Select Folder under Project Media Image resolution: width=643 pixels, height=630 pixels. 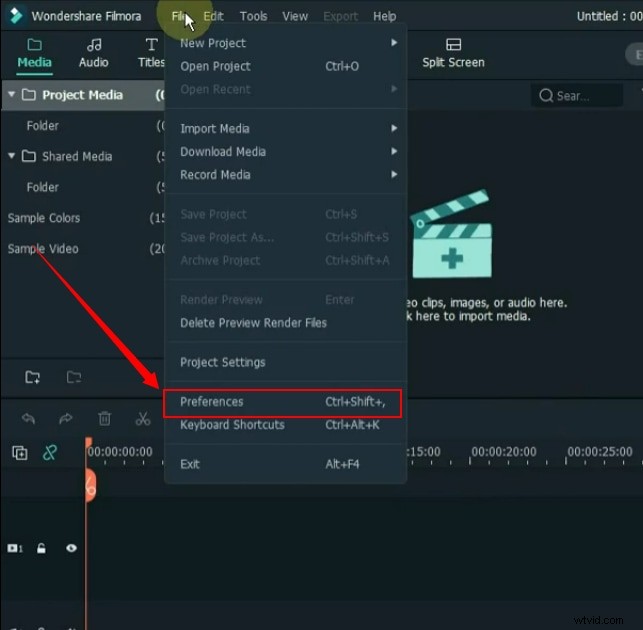43,126
